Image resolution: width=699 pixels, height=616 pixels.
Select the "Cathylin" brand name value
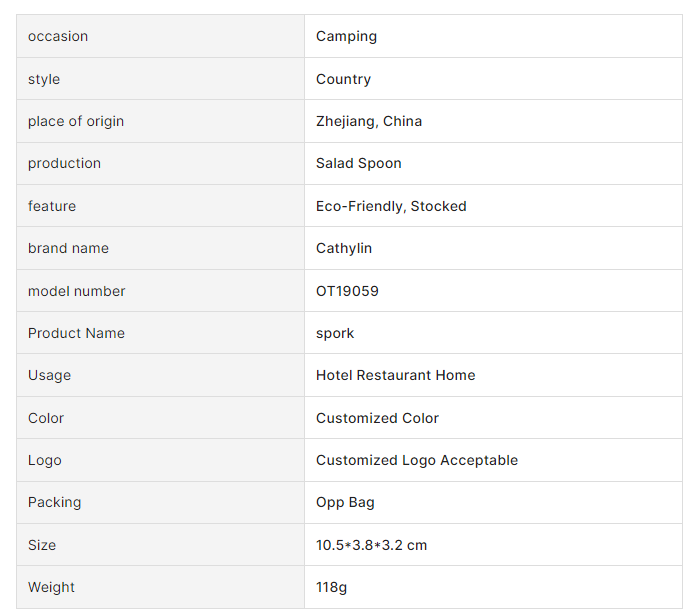(344, 248)
